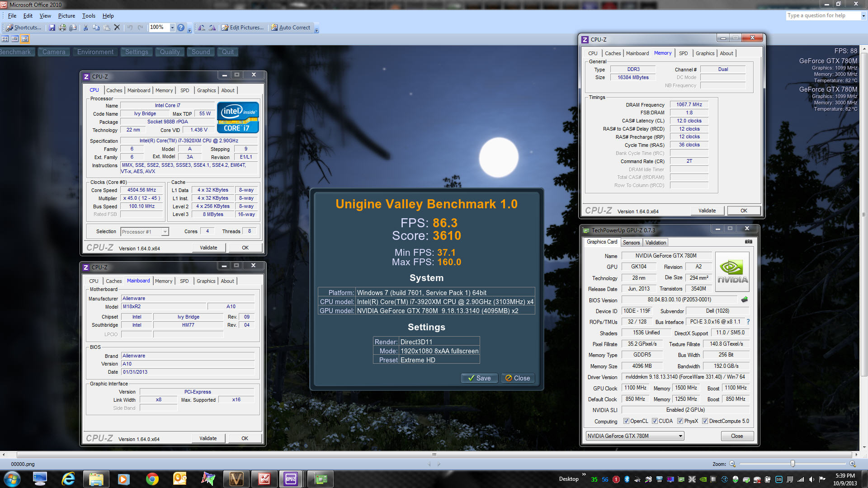The height and width of the screenshot is (488, 868).
Task: Expand the GeForce GTX 780M GPU dropdown
Action: tap(680, 436)
